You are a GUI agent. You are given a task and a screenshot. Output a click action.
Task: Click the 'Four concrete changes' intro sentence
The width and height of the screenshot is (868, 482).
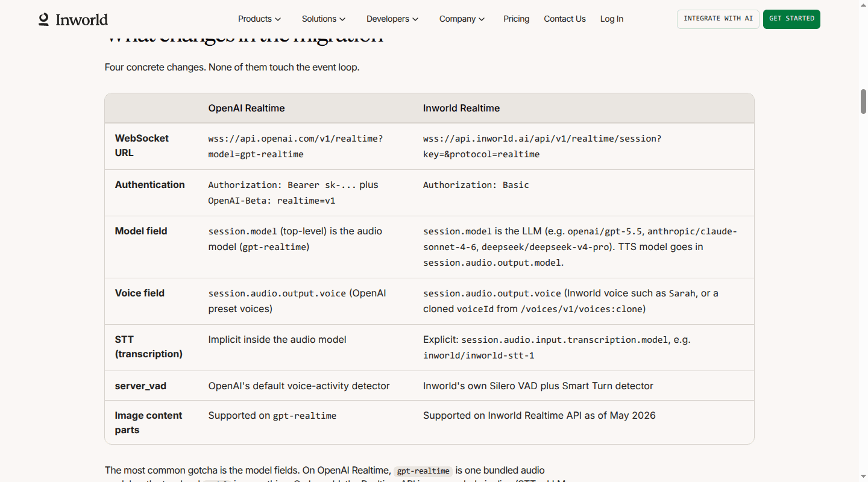(232, 67)
